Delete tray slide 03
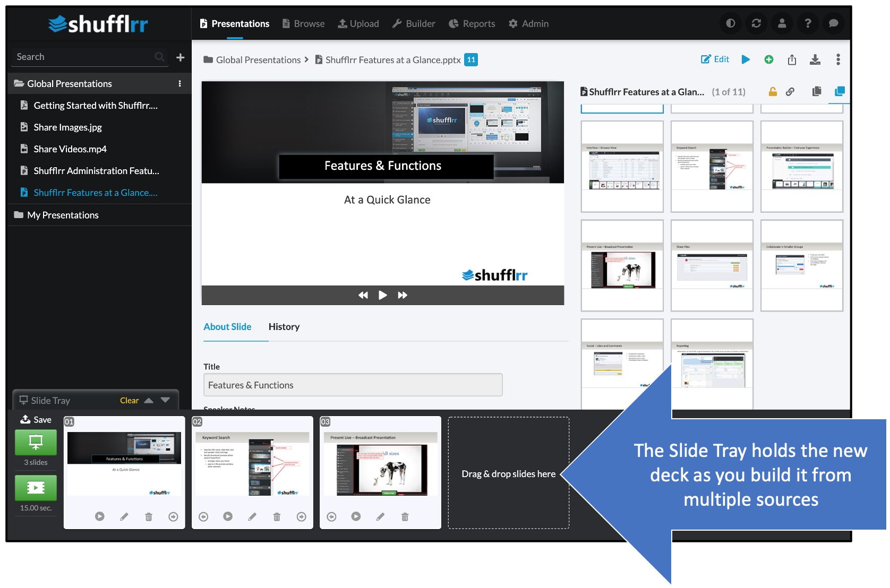Viewport: 890px width, 588px height. (405, 516)
